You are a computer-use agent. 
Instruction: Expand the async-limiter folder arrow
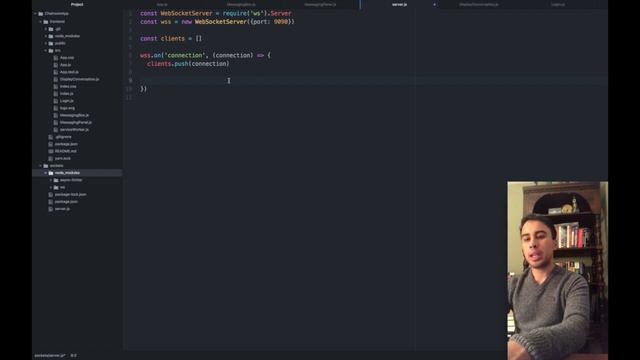tap(51, 180)
